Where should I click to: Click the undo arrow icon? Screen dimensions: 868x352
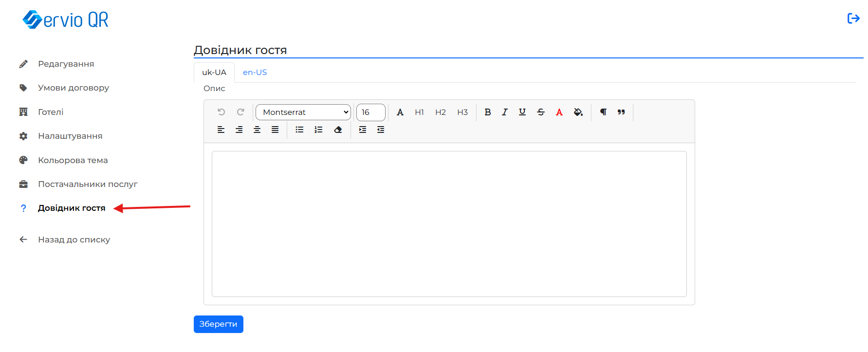click(222, 112)
